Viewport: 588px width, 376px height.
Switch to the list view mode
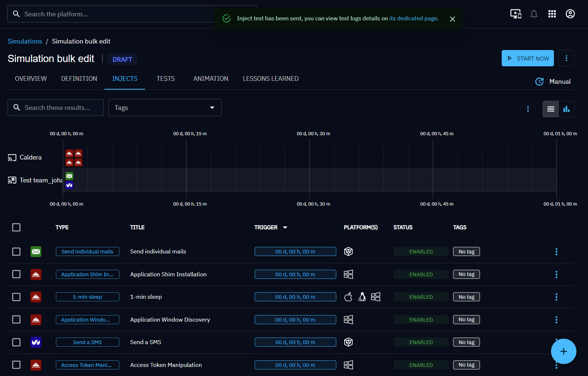click(550, 109)
